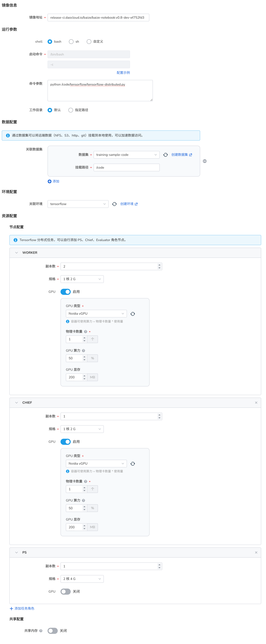266x644 pixels.
Task: Open the CHIEF GPU 类型 dropdown
Action: (96, 463)
